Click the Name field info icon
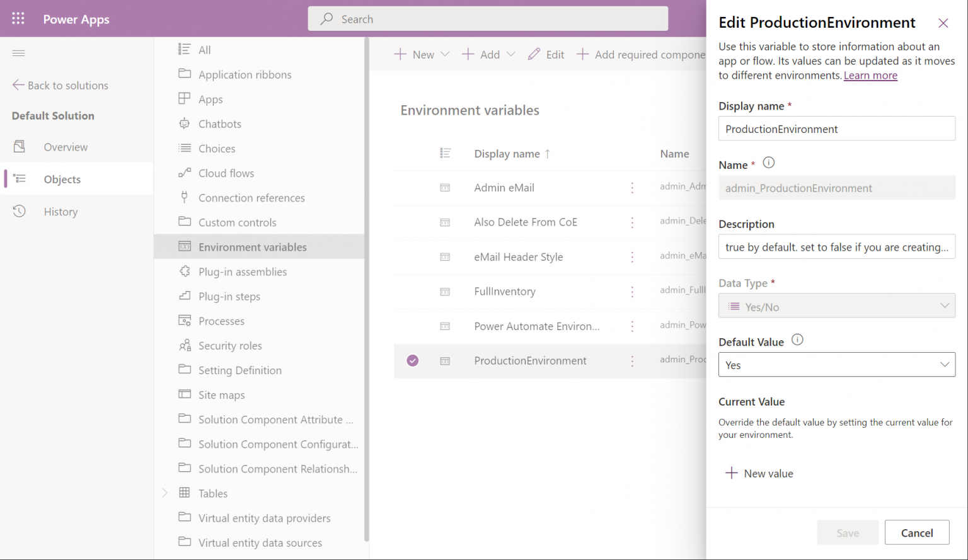 point(769,163)
